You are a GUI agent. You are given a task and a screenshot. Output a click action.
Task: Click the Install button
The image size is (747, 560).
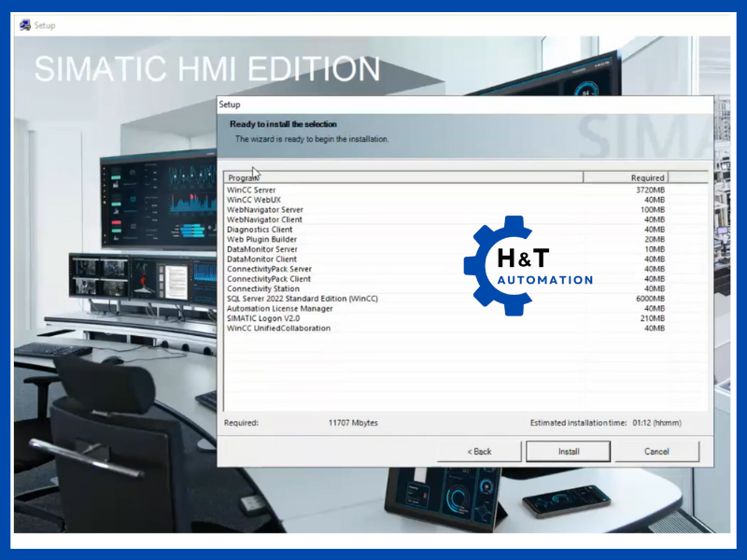568,452
